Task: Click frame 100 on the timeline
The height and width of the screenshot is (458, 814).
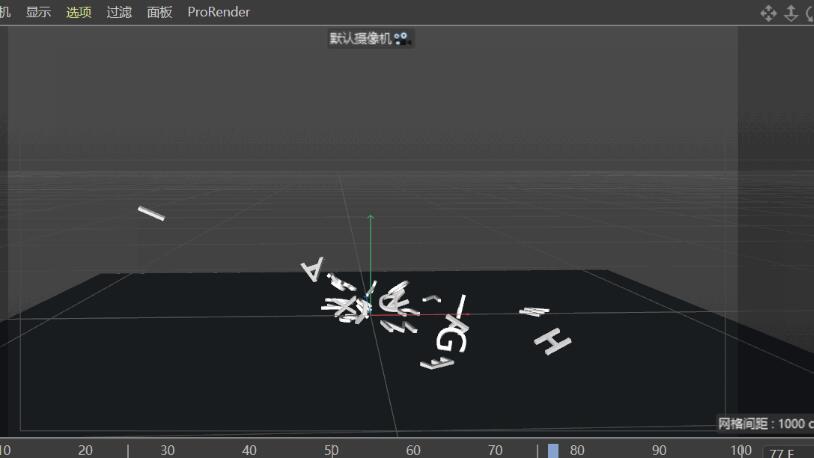Action: [741, 450]
